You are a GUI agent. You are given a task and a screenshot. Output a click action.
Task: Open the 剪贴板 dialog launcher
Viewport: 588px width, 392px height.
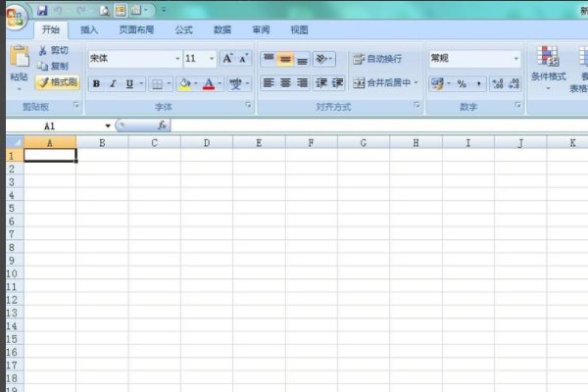point(76,105)
